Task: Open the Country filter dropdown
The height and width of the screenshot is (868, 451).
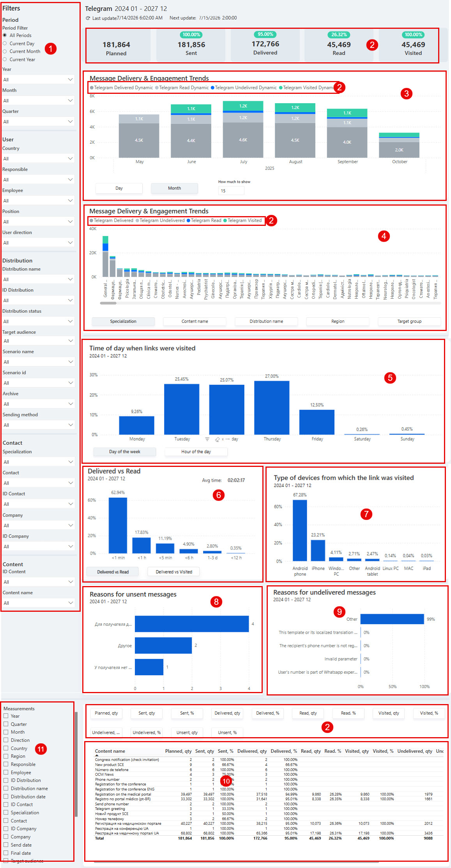Action: [x=38, y=158]
